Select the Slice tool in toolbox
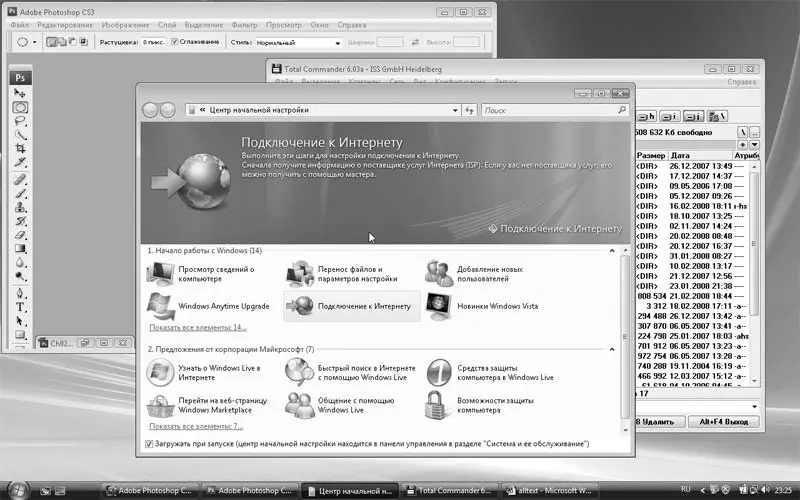800x500 pixels. click(x=20, y=162)
